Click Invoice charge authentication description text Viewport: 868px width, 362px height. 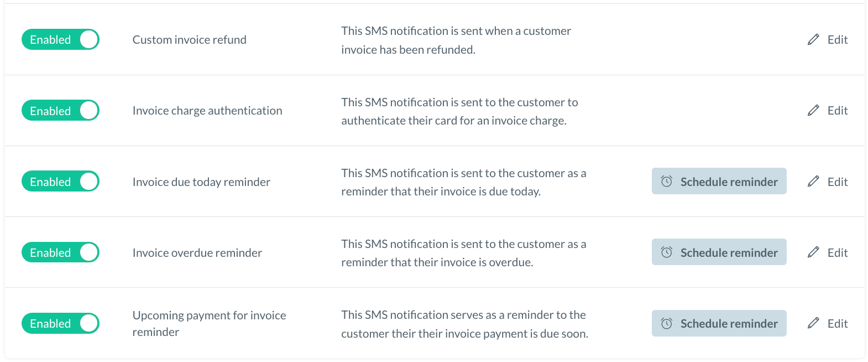point(459,111)
